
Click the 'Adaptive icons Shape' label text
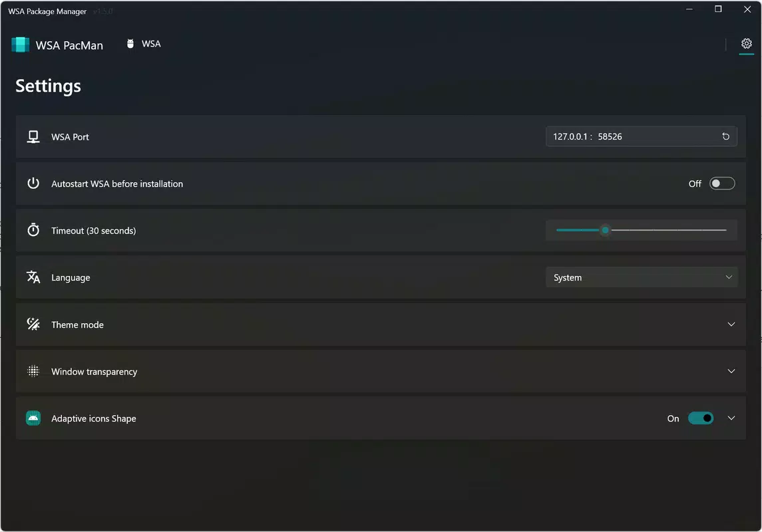click(93, 418)
